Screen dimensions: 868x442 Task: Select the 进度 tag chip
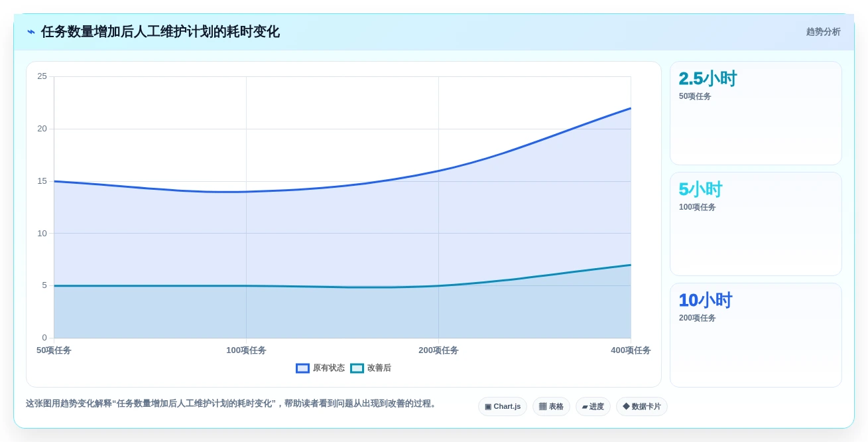[x=593, y=407]
